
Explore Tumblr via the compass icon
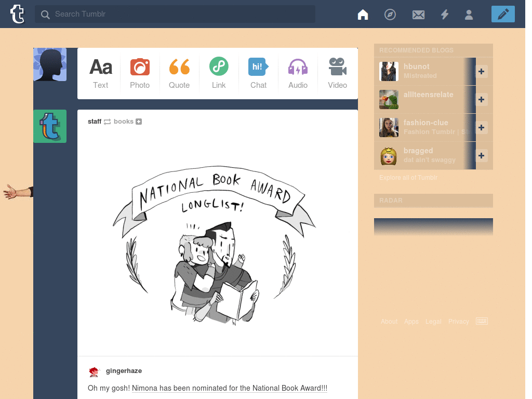coord(391,14)
